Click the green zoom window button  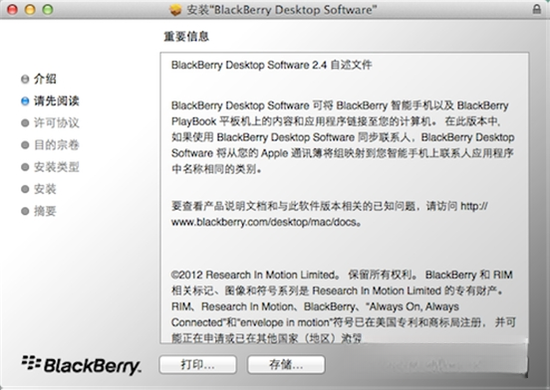(48, 9)
